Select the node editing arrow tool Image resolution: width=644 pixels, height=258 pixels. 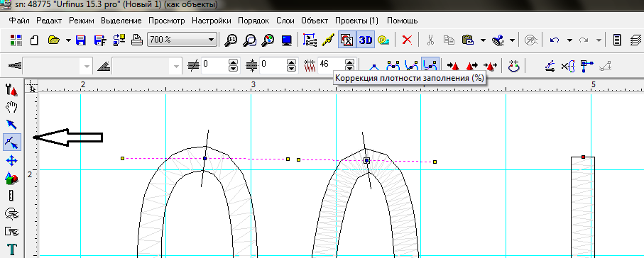pos(12,142)
